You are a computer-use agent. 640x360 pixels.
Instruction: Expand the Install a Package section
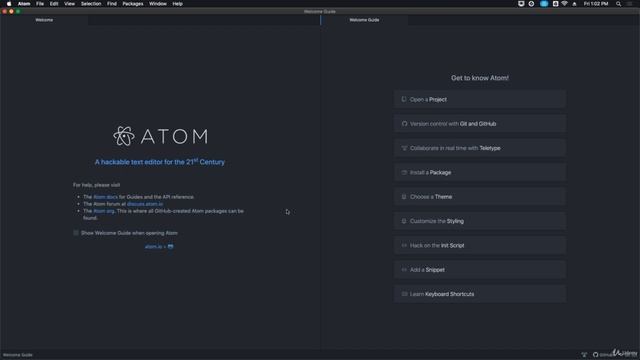pyautogui.click(x=480, y=172)
